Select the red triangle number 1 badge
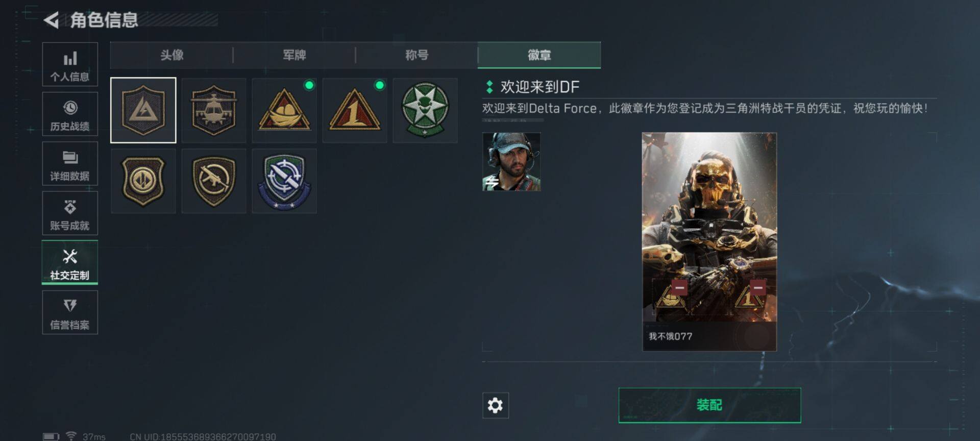 (x=355, y=110)
